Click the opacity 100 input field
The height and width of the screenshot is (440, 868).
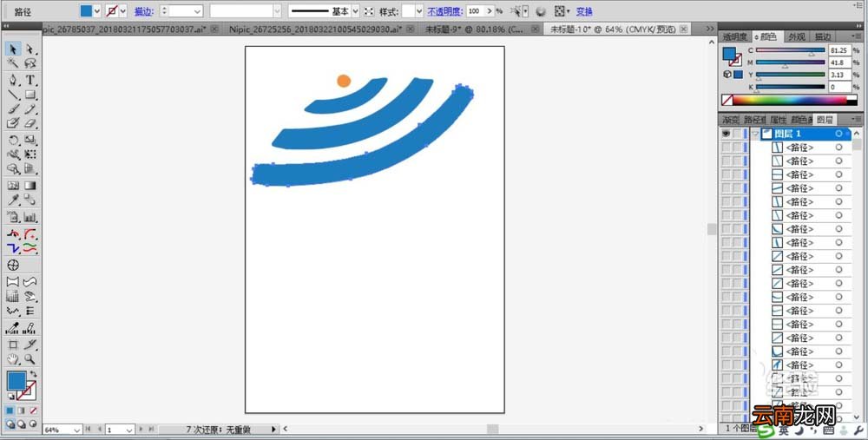click(475, 11)
